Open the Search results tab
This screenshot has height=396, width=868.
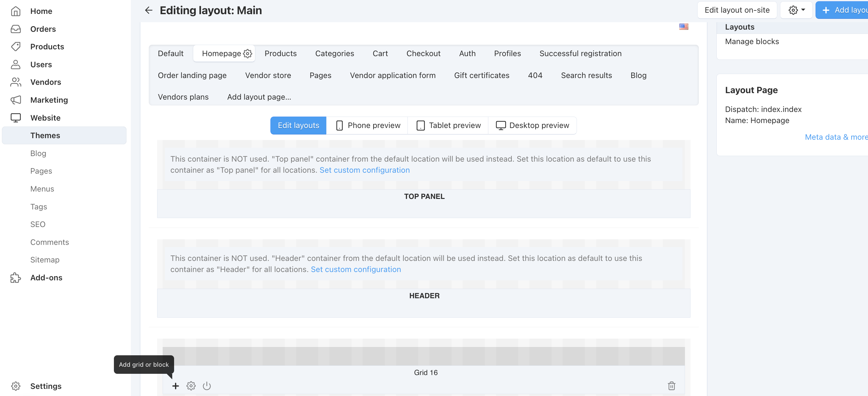586,76
